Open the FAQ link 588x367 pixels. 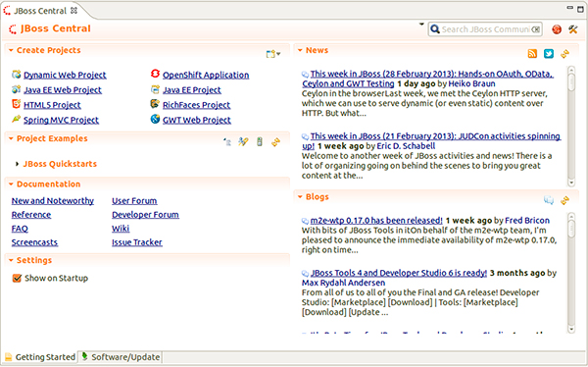pos(20,229)
